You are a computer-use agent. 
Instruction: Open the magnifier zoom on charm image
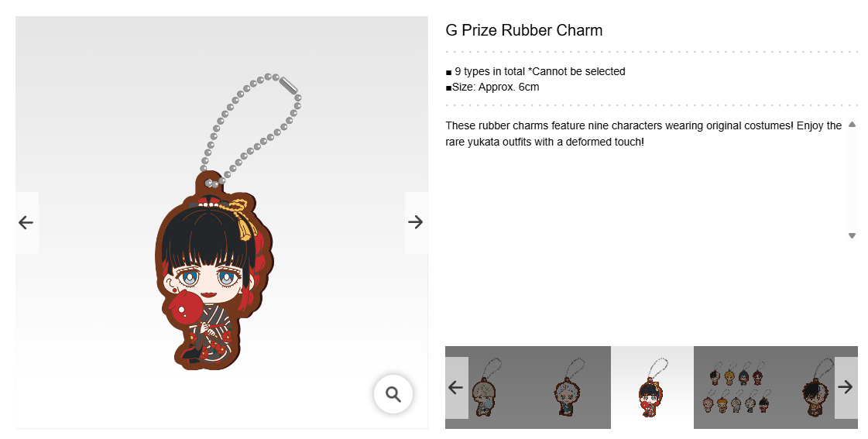[393, 394]
